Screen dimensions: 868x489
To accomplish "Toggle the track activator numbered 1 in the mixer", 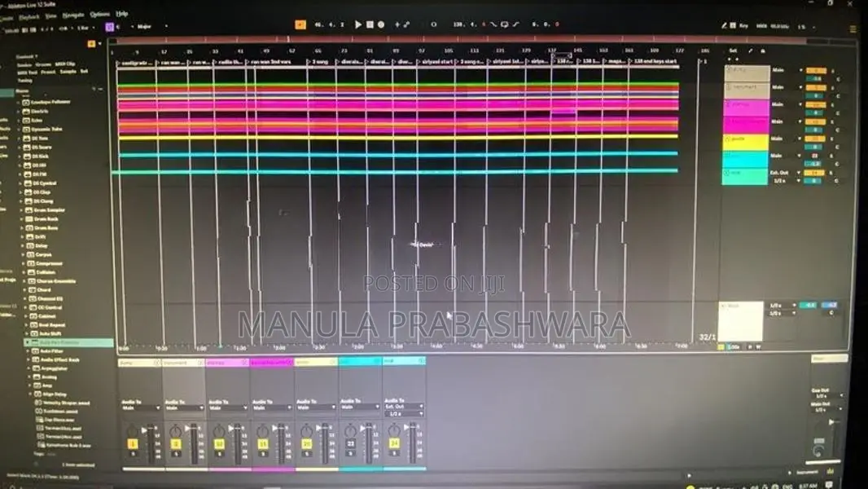I will (x=132, y=443).
